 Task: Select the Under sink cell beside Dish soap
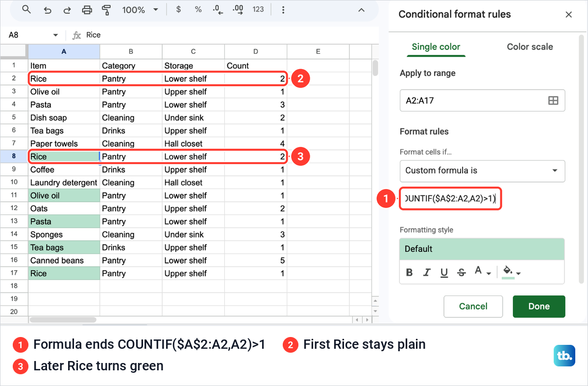[x=194, y=118]
